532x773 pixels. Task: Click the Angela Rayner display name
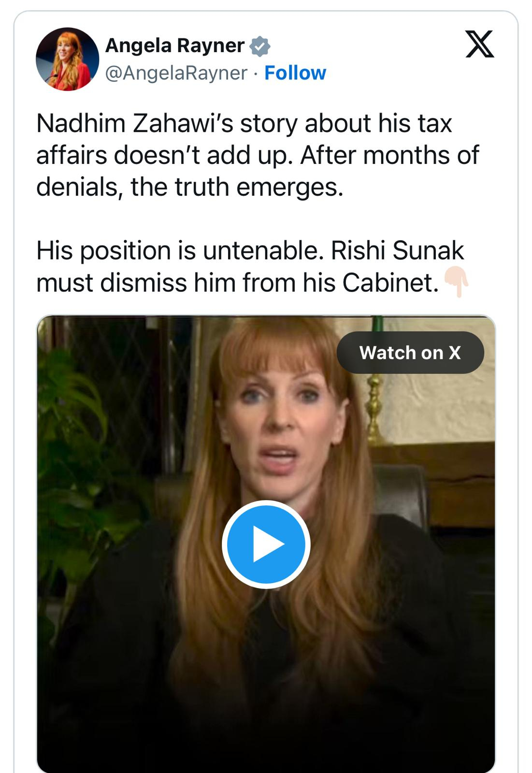click(175, 46)
